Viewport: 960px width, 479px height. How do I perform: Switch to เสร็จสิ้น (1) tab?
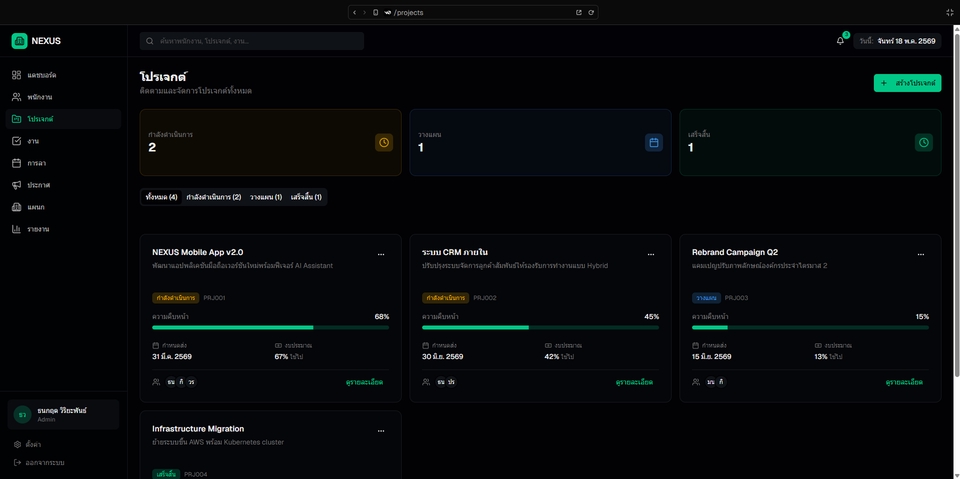pyautogui.click(x=306, y=197)
